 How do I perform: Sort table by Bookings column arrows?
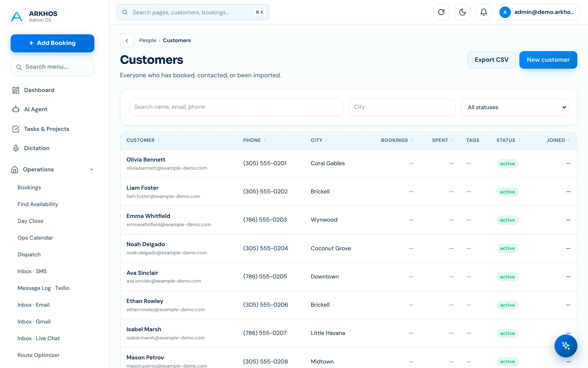click(412, 140)
